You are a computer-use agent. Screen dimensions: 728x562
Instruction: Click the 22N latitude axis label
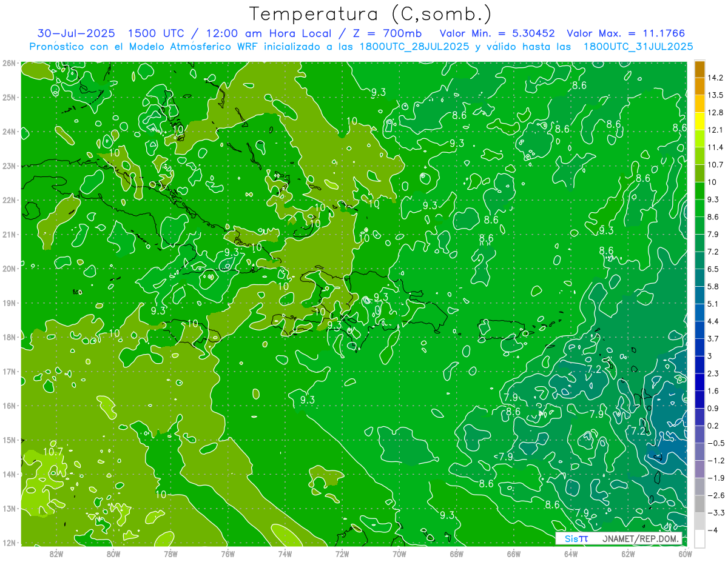pyautogui.click(x=8, y=200)
